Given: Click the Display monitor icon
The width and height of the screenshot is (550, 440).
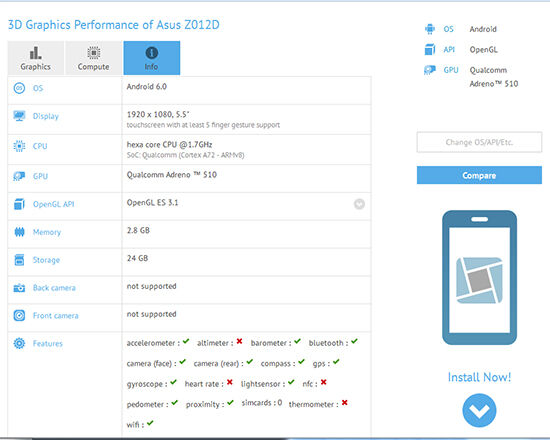Looking at the screenshot, I should coord(19,115).
